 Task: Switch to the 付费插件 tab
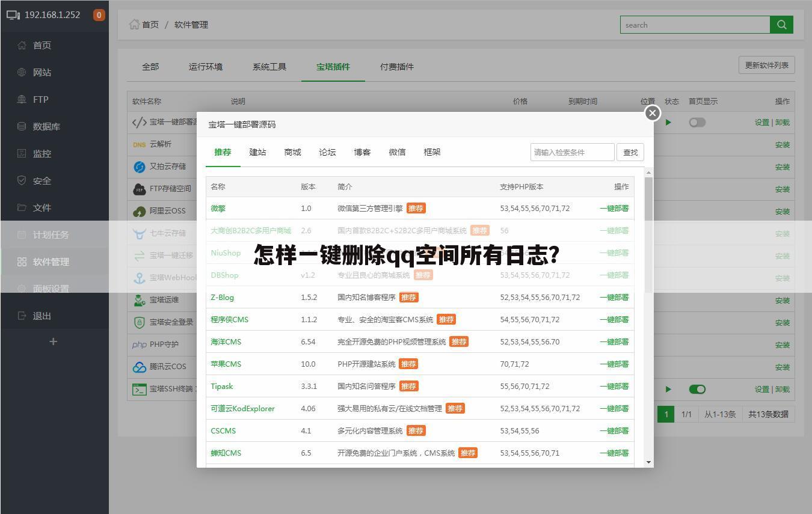click(x=397, y=67)
